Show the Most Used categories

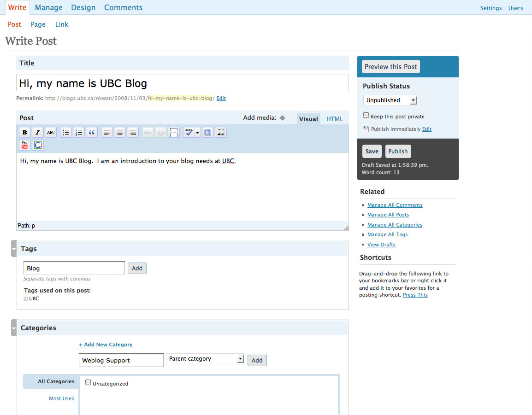62,398
